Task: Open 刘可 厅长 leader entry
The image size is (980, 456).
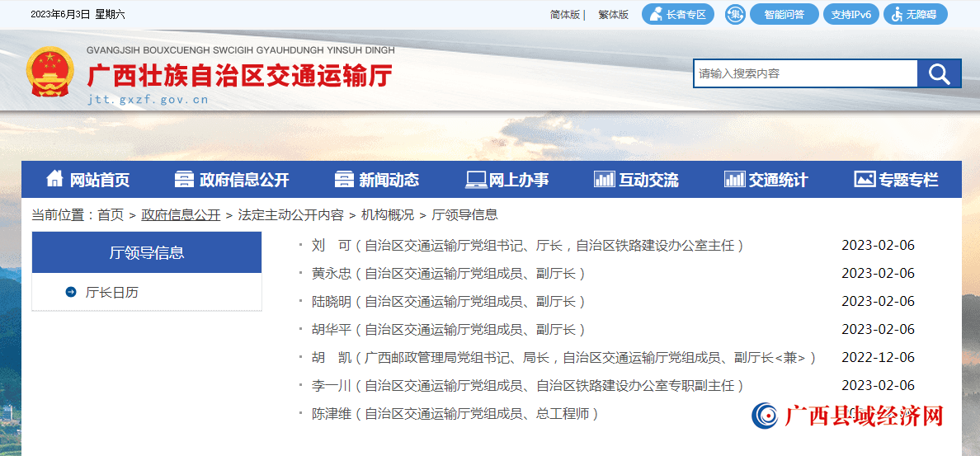Action: [527, 246]
